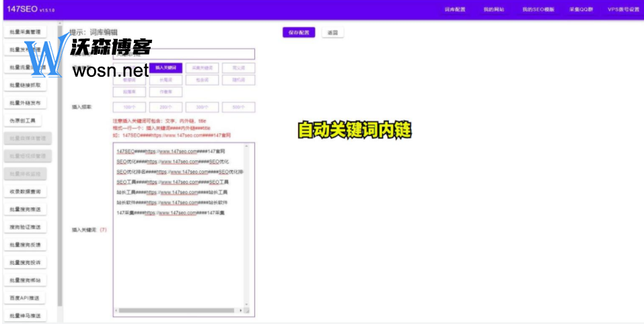
Task: Click the sidebar vertical scrollbar
Action: click(x=60, y=168)
